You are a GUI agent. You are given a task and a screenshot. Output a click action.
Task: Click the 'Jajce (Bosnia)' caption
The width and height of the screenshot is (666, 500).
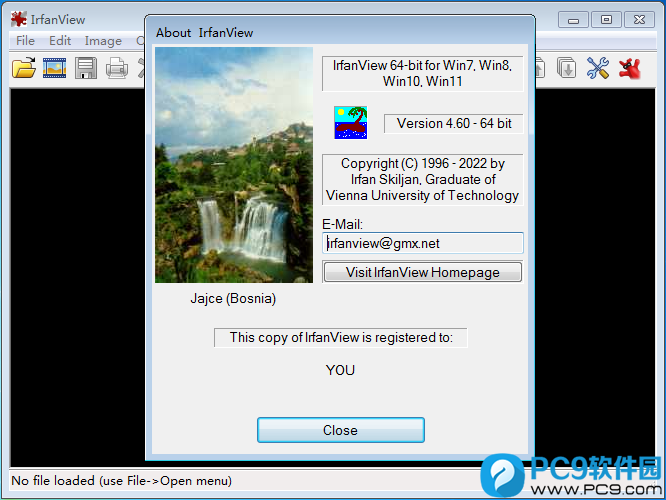coord(233,298)
